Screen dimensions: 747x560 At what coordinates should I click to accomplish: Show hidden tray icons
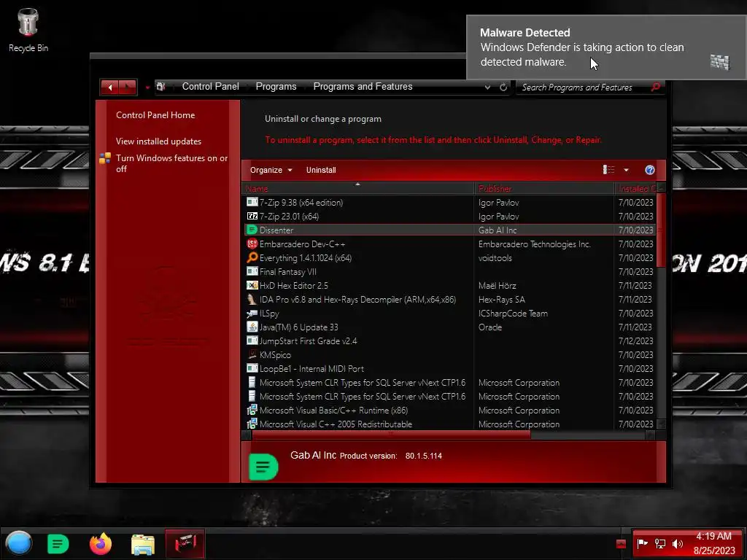click(621, 544)
